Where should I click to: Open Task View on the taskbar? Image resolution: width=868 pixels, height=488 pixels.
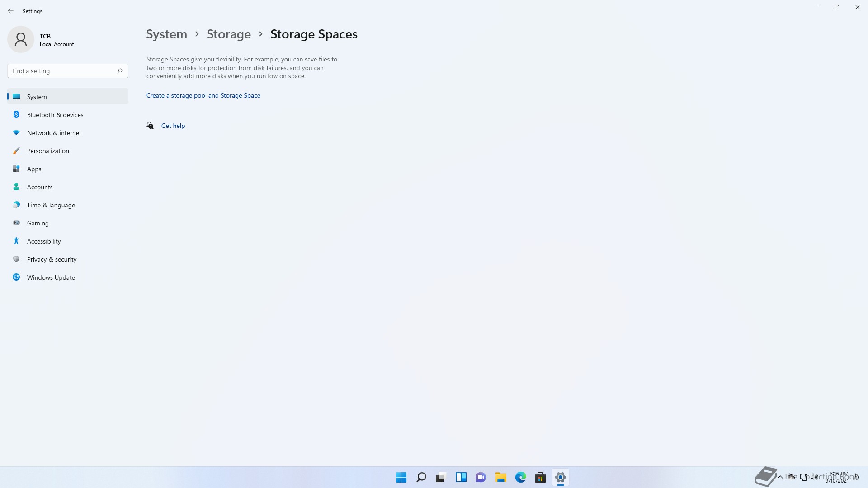tap(441, 478)
